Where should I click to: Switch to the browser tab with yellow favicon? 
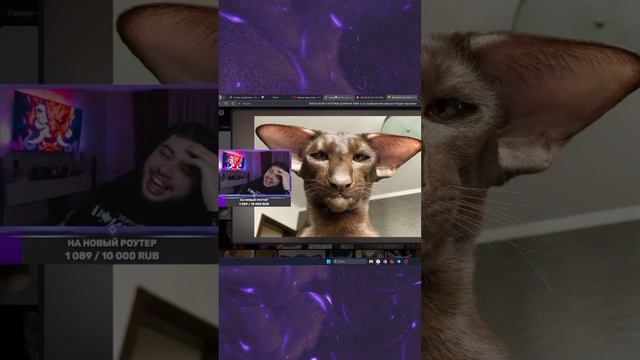pos(402,98)
